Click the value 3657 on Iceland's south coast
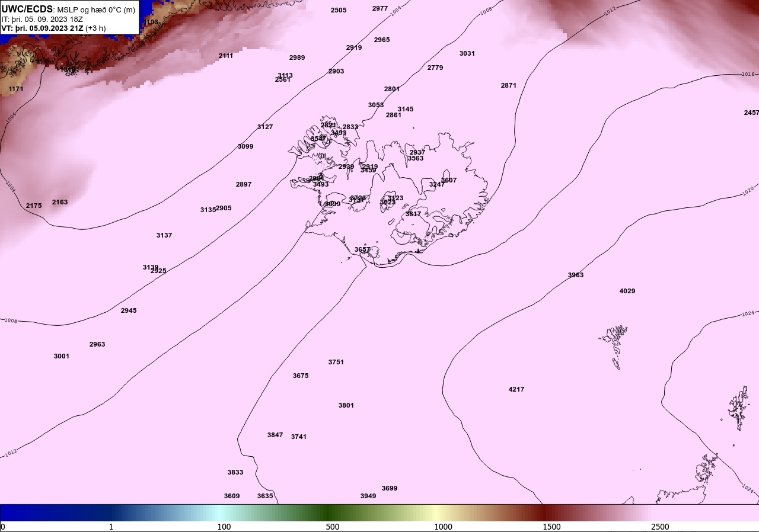This screenshot has width=759, height=532. click(362, 249)
